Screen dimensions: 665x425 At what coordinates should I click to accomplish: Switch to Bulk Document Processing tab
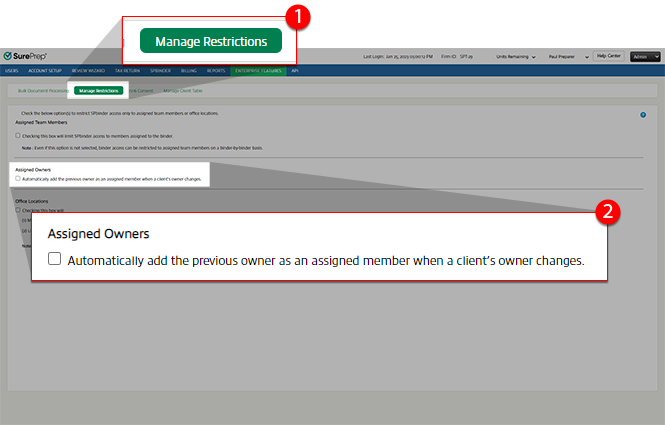[x=43, y=91]
